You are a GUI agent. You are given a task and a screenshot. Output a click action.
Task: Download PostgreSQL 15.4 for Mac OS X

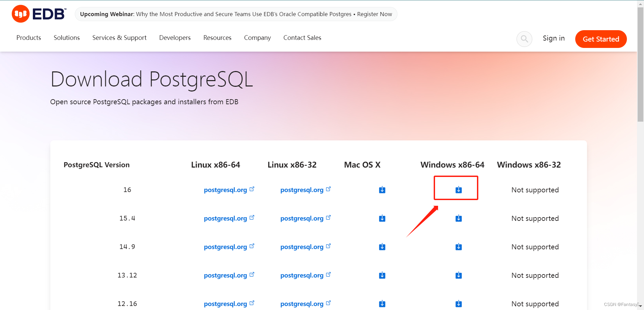click(382, 219)
